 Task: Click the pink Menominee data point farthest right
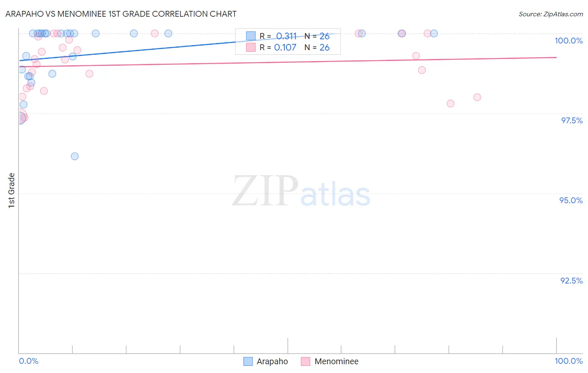click(477, 97)
